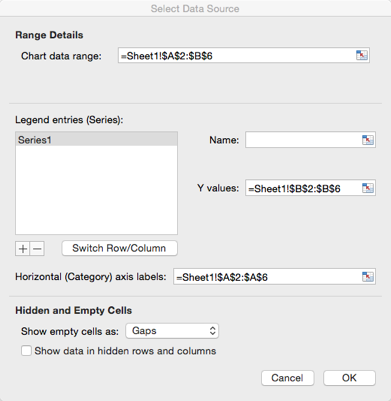Click range picker icon for Horizontal axis labels
Viewport: 391px width, 401px height.
(368, 277)
